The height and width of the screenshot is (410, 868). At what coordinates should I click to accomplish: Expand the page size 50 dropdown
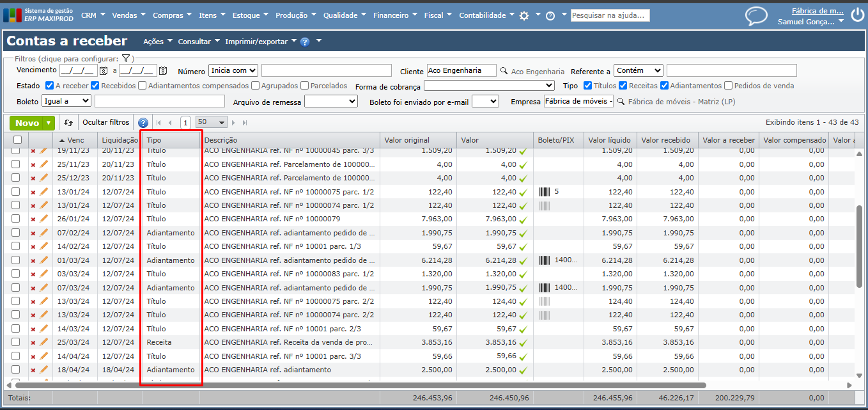pyautogui.click(x=212, y=122)
